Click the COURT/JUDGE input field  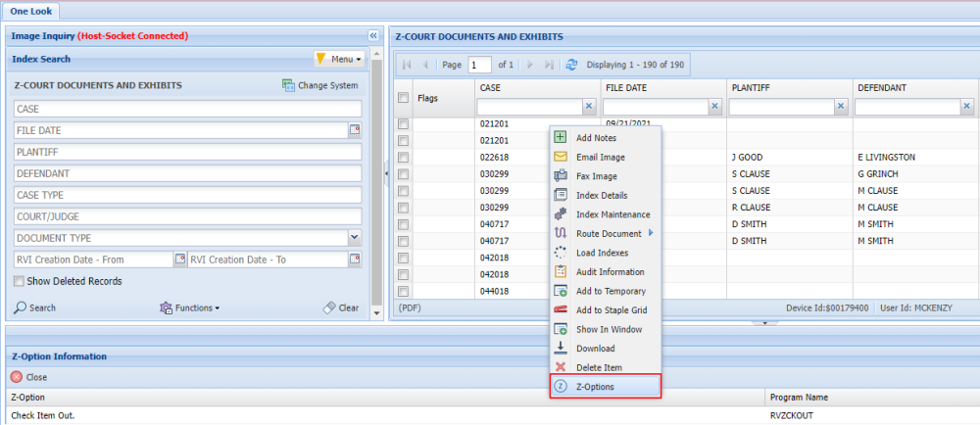click(187, 216)
